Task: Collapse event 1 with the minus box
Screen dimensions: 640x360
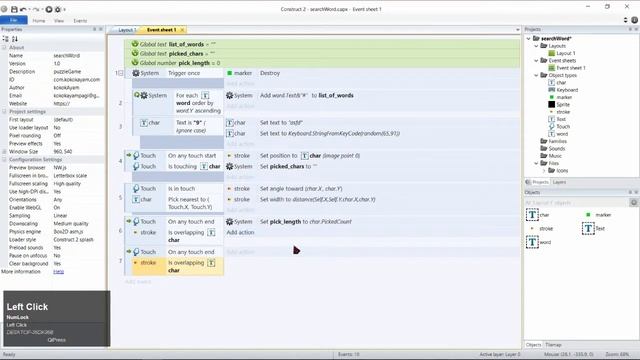Action: (121, 73)
